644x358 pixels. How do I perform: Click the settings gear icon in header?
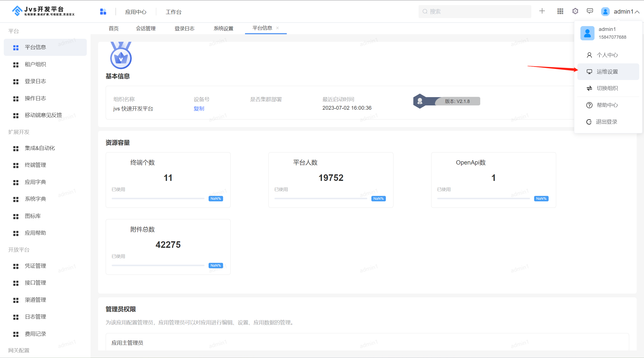coord(575,11)
